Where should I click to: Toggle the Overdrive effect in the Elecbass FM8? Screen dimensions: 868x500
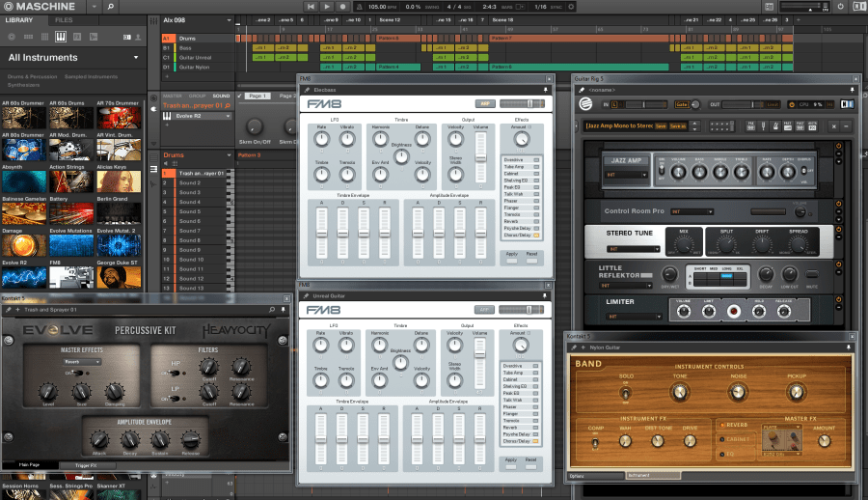click(x=537, y=159)
